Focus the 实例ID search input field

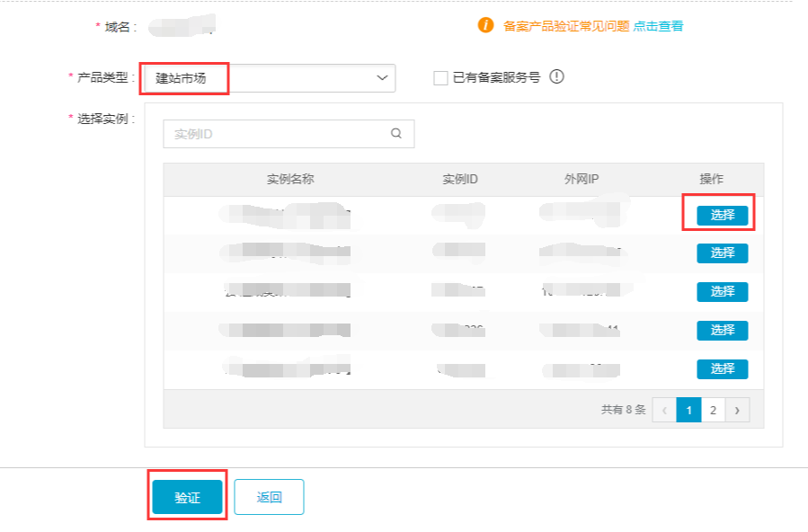click(x=274, y=134)
